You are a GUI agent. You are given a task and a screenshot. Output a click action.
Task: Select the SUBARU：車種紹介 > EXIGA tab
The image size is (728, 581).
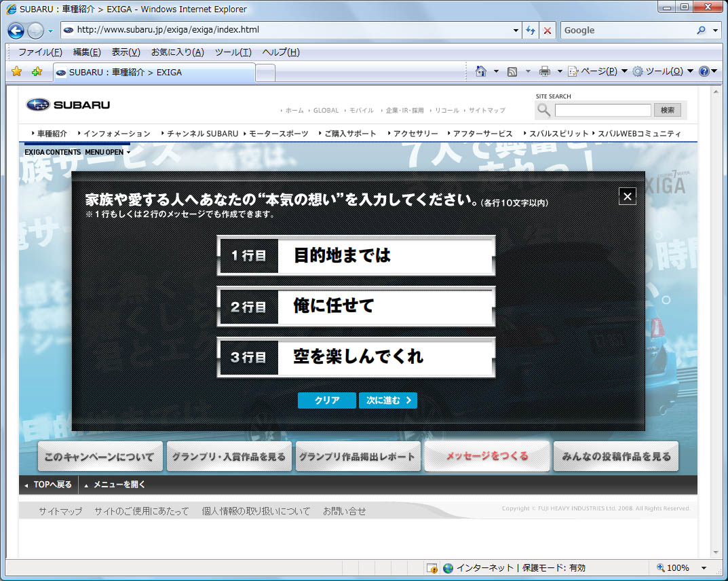click(x=154, y=73)
